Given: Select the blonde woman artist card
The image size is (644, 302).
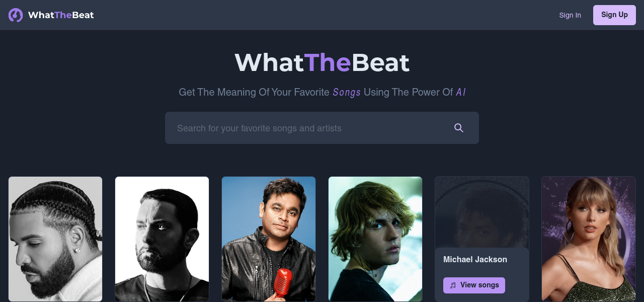Looking at the screenshot, I should [589, 239].
